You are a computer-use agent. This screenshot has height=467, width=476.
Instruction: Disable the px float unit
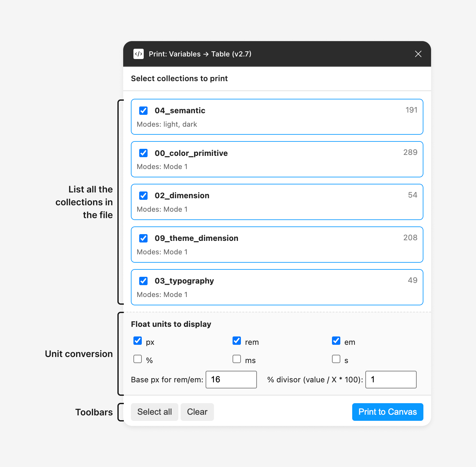(x=138, y=341)
